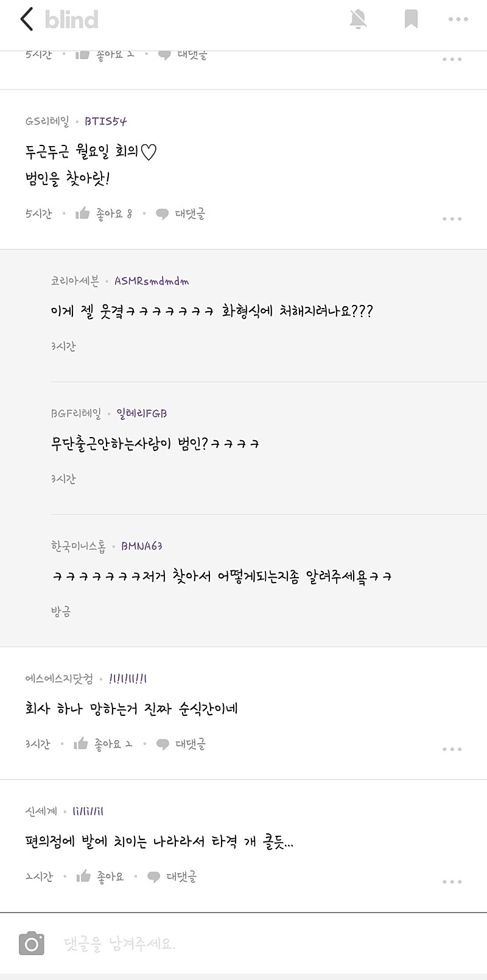Like the 에스에스지닷컴 comment
This screenshot has height=980, width=487.
tap(102, 744)
